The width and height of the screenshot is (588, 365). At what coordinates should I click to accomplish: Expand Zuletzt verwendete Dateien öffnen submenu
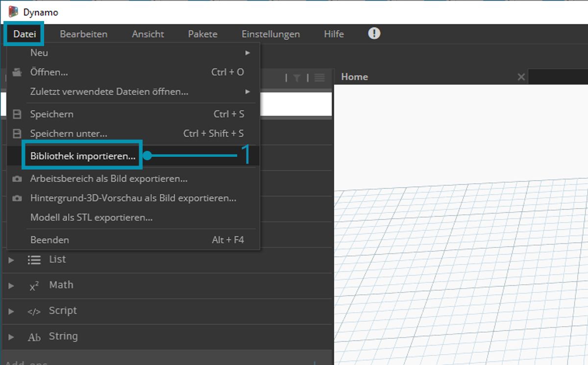point(133,92)
